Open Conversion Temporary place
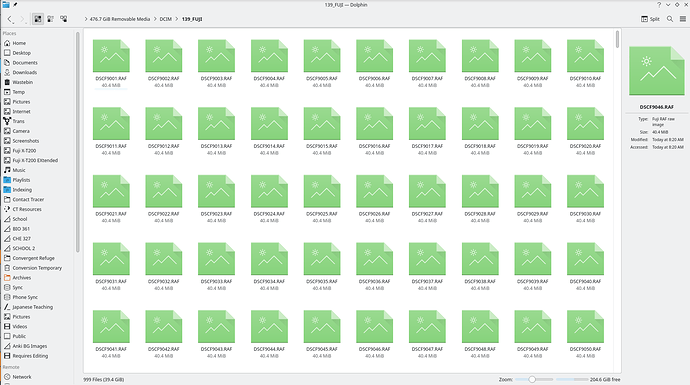Viewport: 690px width, 385px height. click(x=38, y=268)
